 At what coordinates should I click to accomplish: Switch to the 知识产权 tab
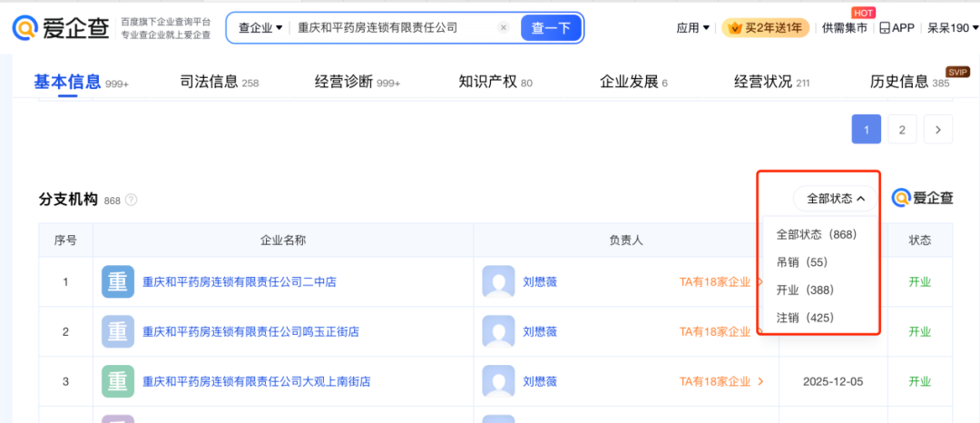point(495,82)
